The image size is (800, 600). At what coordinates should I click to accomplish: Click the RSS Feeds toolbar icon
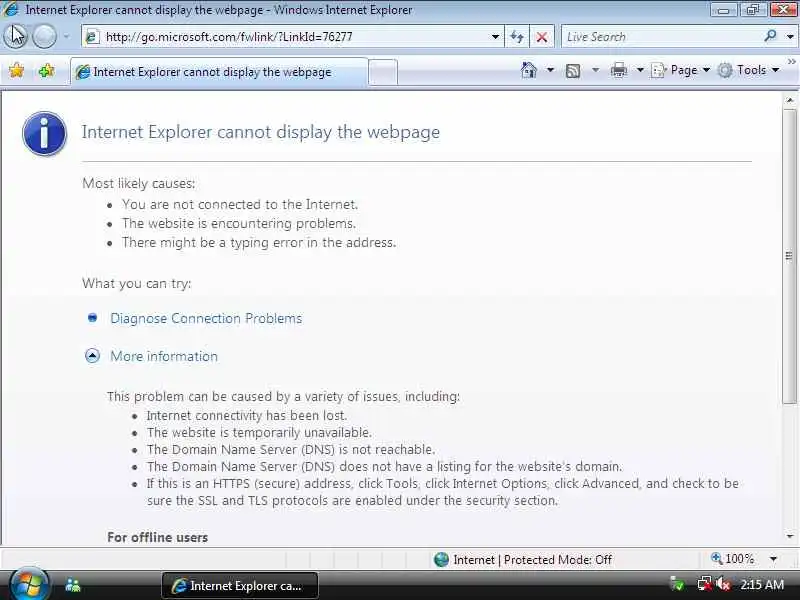click(x=573, y=70)
